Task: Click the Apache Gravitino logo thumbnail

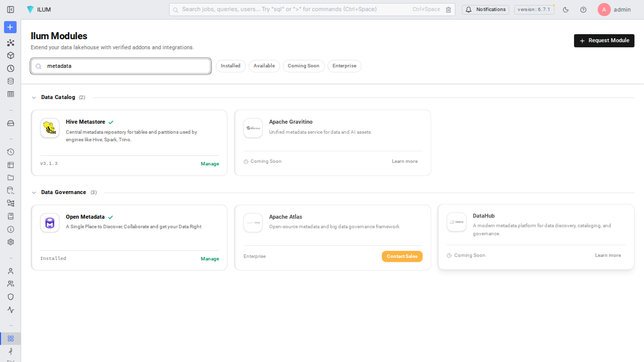Action: pyautogui.click(x=253, y=128)
